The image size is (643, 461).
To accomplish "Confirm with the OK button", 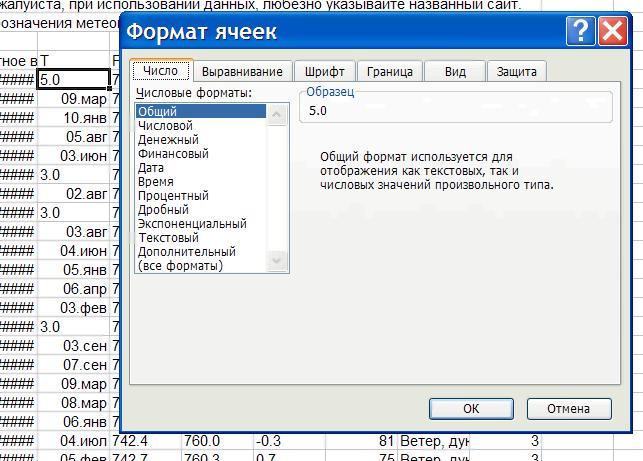I will 471,408.
